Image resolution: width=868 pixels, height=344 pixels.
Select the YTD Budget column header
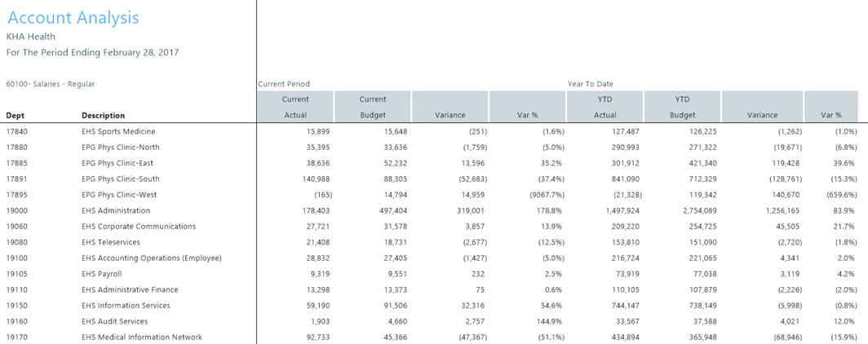[682, 107]
